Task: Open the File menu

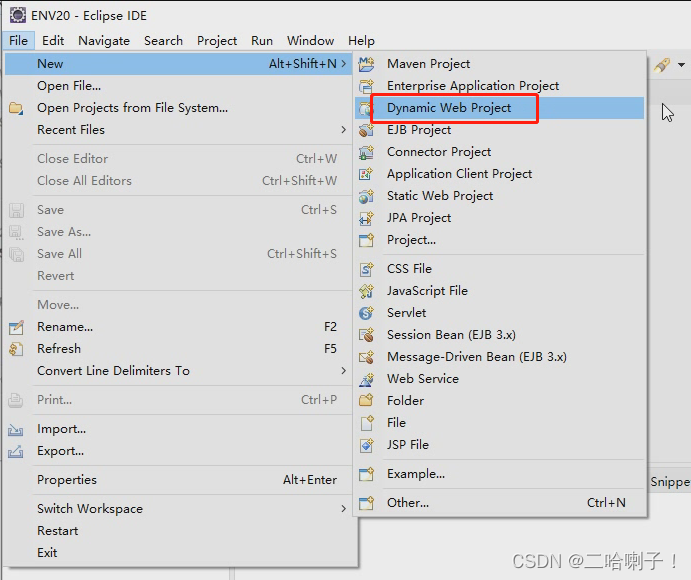Action: coord(18,41)
